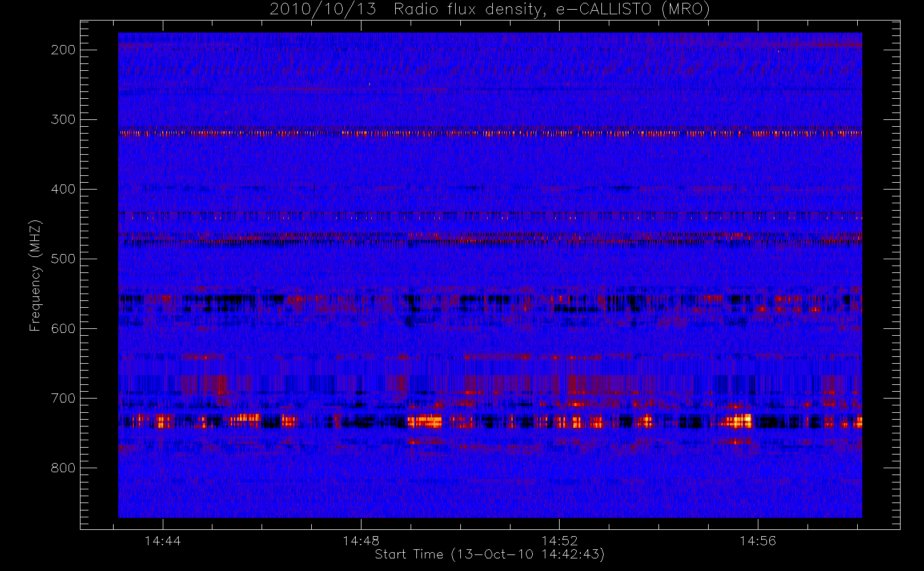The image size is (924, 571).
Task: Click the spectrogram plot area
Action: 490,275
